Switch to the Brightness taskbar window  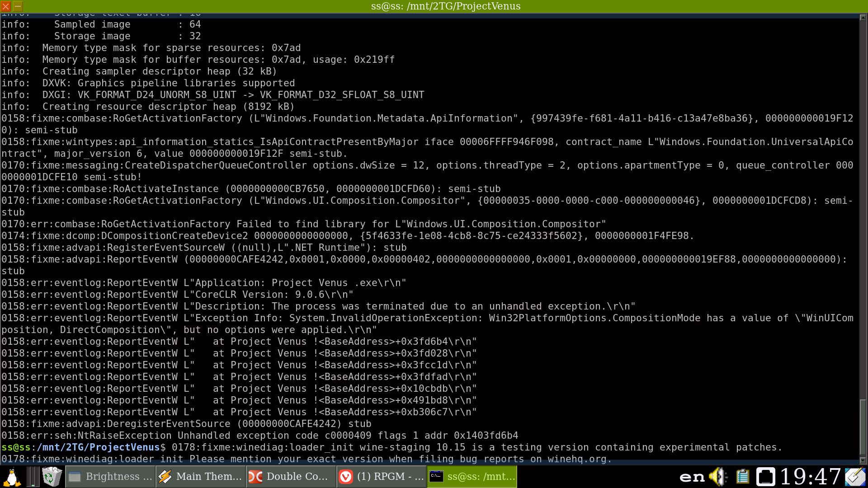(x=111, y=477)
